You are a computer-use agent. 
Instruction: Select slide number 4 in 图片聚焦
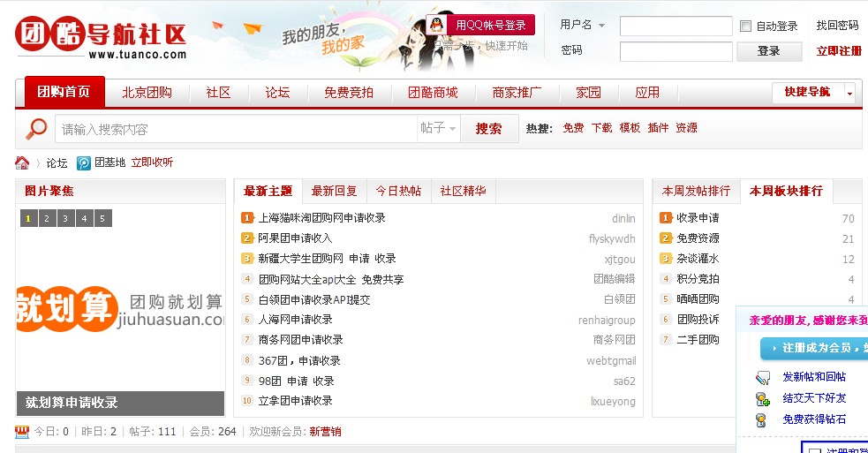84,218
